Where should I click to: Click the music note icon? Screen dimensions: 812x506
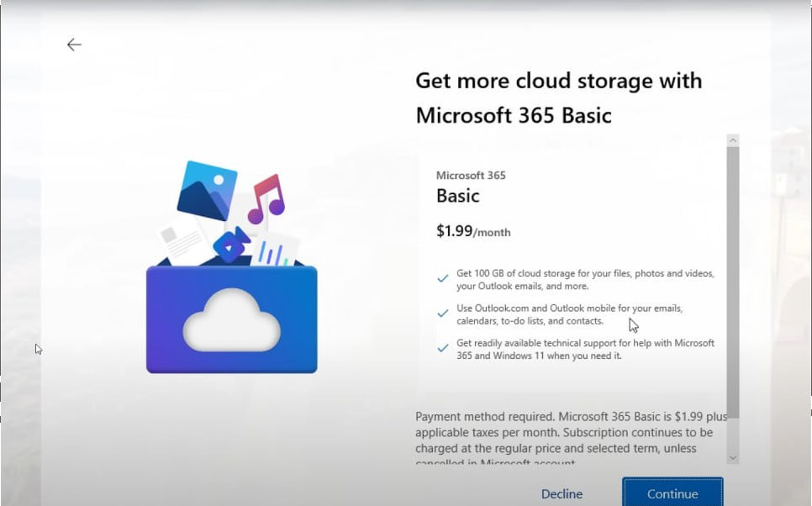(266, 199)
